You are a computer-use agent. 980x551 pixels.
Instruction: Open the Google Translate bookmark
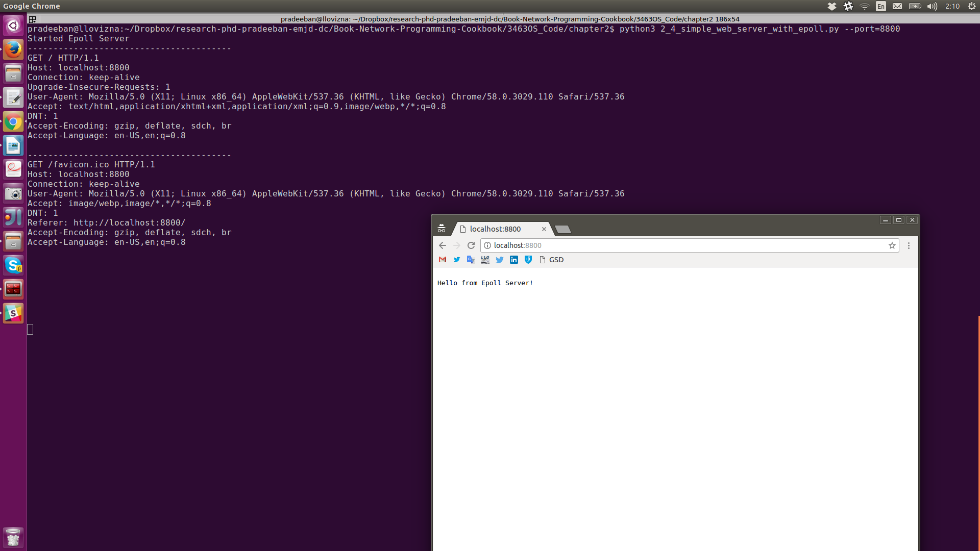tap(471, 260)
